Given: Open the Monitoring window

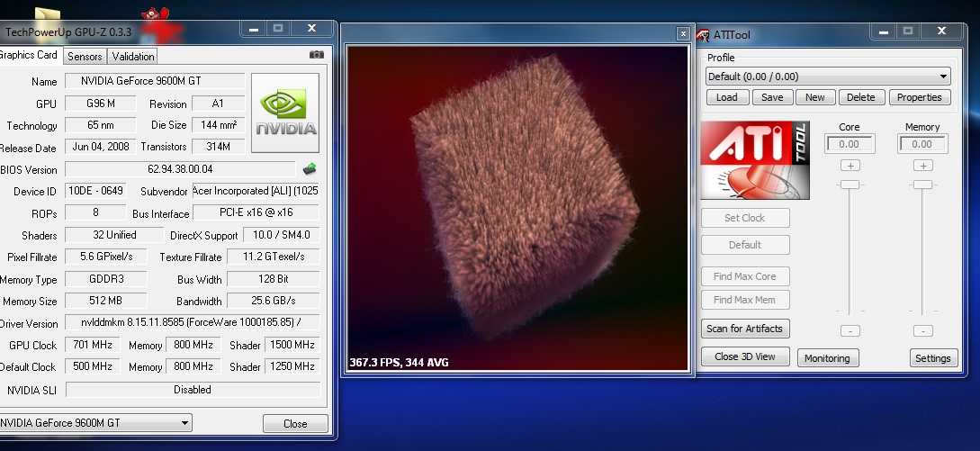Looking at the screenshot, I should tap(827, 358).
